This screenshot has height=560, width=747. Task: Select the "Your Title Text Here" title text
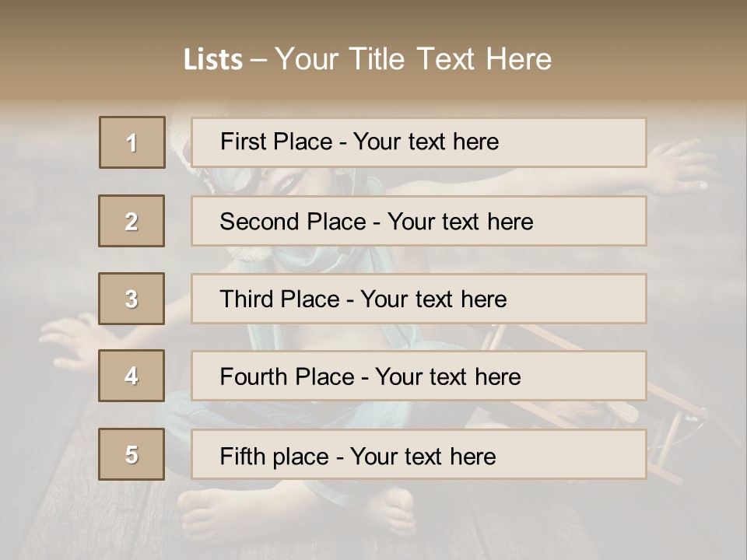point(413,59)
